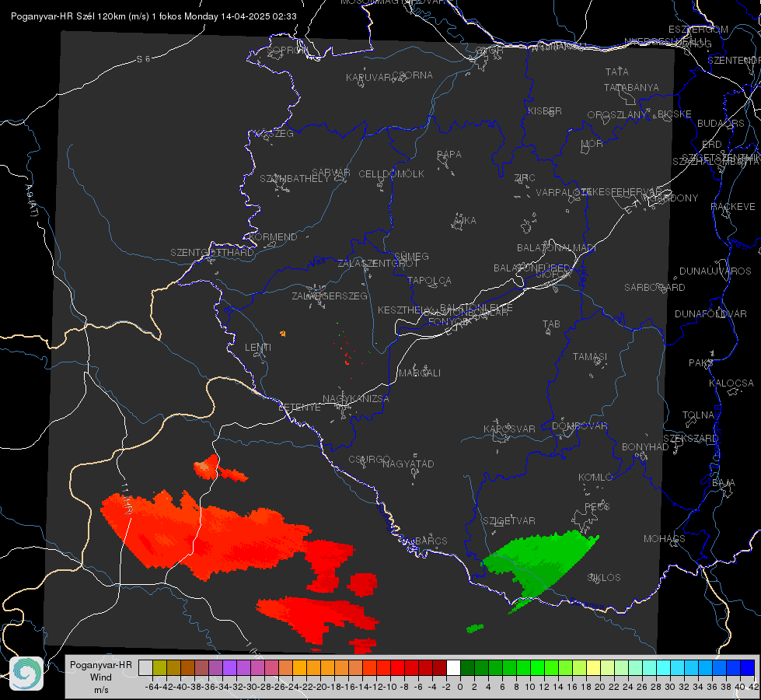Click the CSURGÓ city label

point(369,460)
